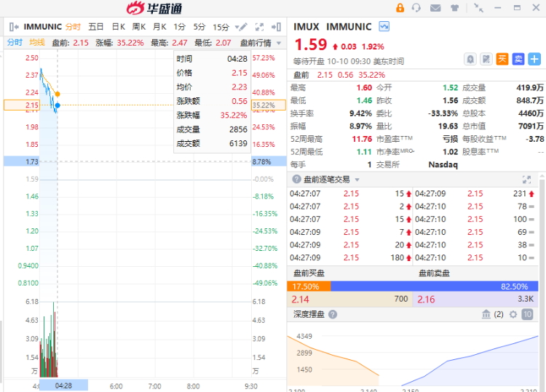Click the orange 买 (buy) icon

tap(502, 59)
